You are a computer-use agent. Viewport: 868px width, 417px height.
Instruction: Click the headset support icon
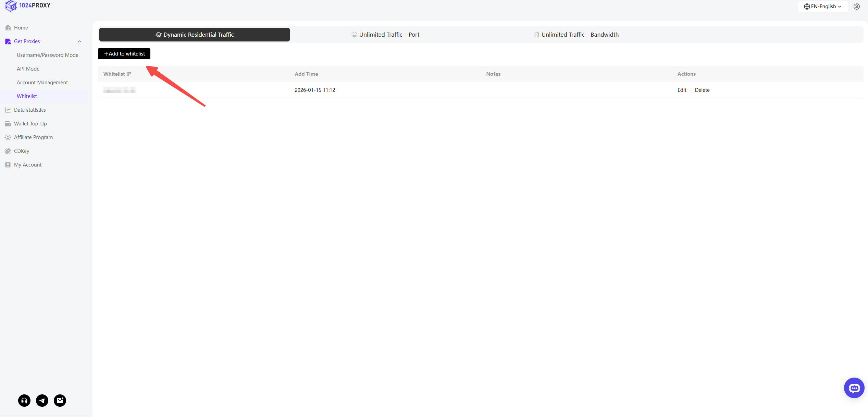pyautogui.click(x=24, y=400)
